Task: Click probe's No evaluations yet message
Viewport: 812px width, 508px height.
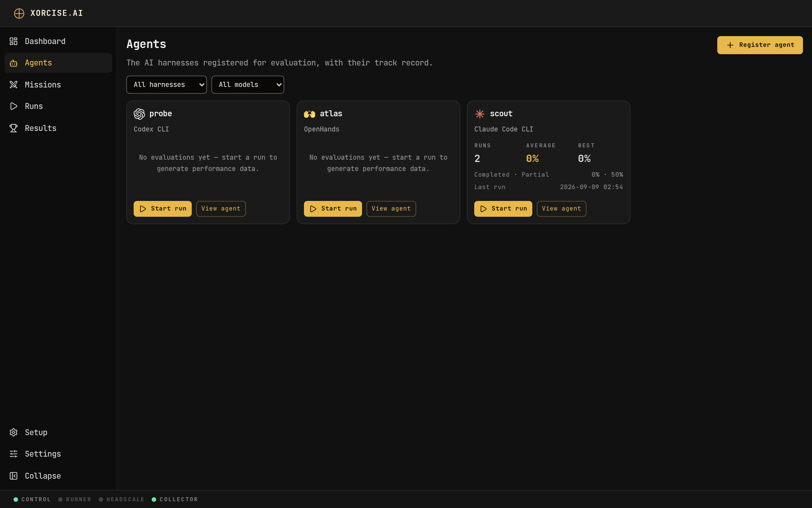Action: [x=208, y=163]
